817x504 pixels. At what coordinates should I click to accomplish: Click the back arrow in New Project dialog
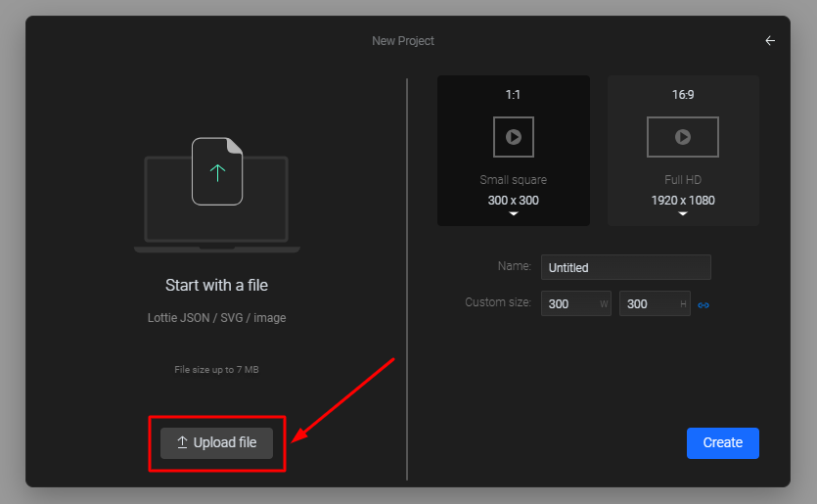(770, 41)
